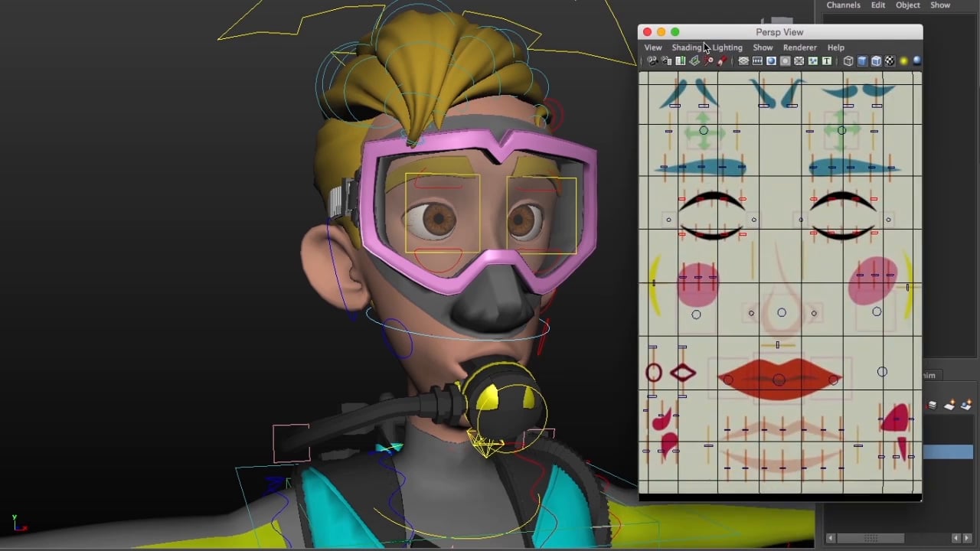Screen dimensions: 980x551
Task: Open the Renderer menu in Persp View
Action: coord(799,47)
